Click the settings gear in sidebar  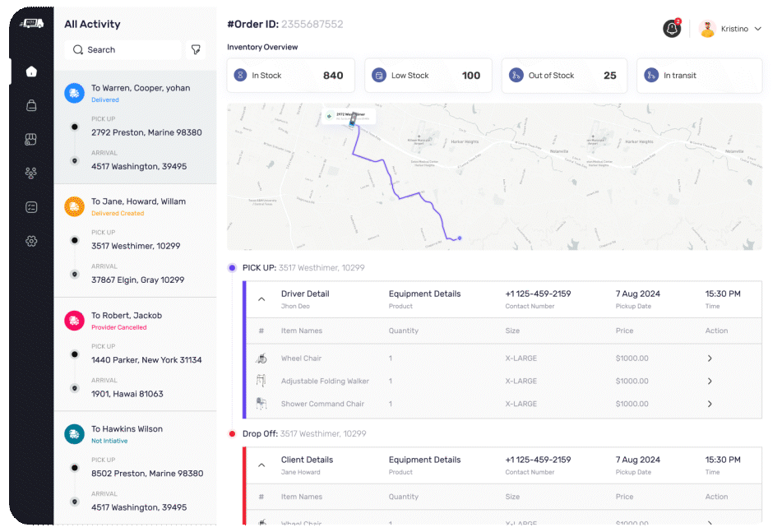point(31,241)
